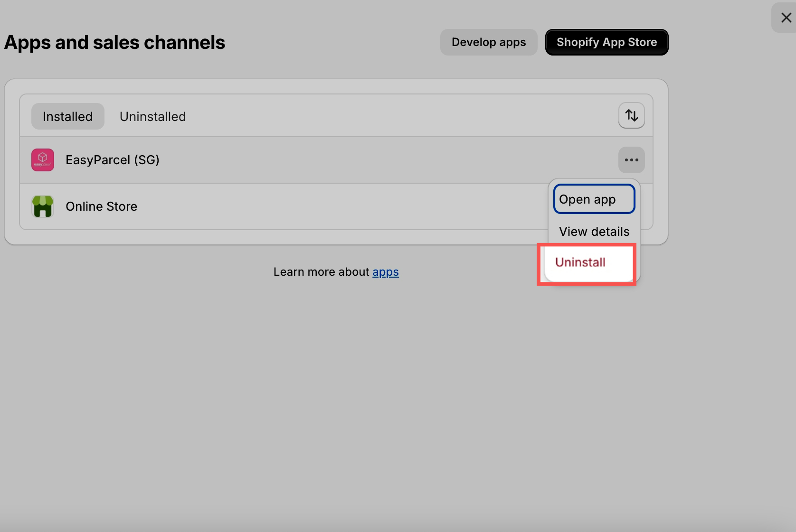Click the green Online Store icon

(43, 206)
